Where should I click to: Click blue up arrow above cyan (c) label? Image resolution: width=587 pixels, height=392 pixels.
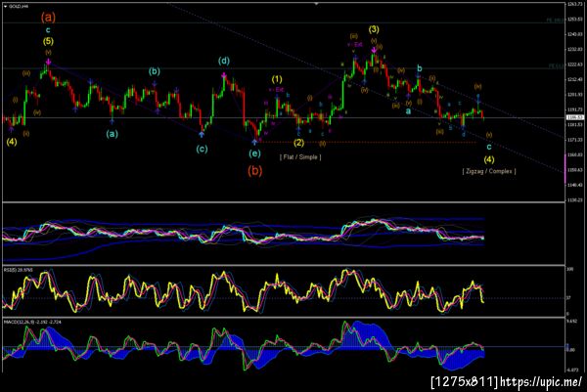pyautogui.click(x=202, y=134)
